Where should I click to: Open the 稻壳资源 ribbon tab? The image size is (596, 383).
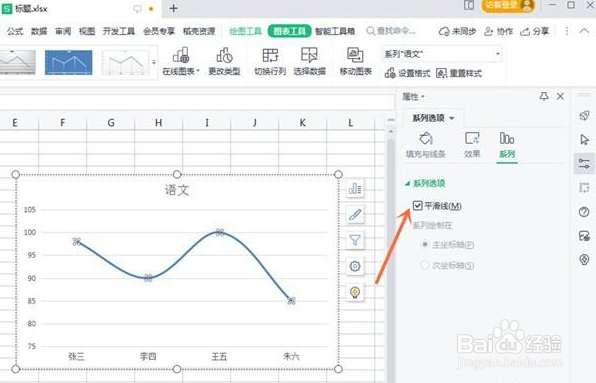click(x=199, y=31)
